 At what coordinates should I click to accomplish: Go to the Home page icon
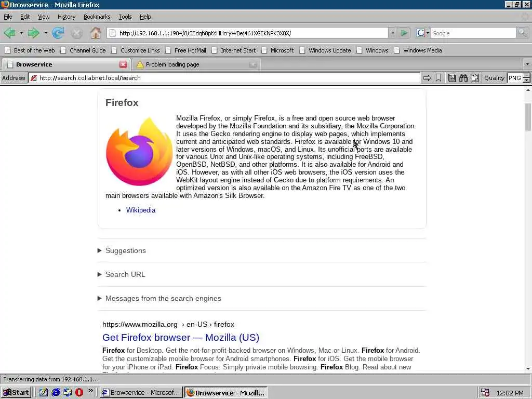tap(96, 33)
